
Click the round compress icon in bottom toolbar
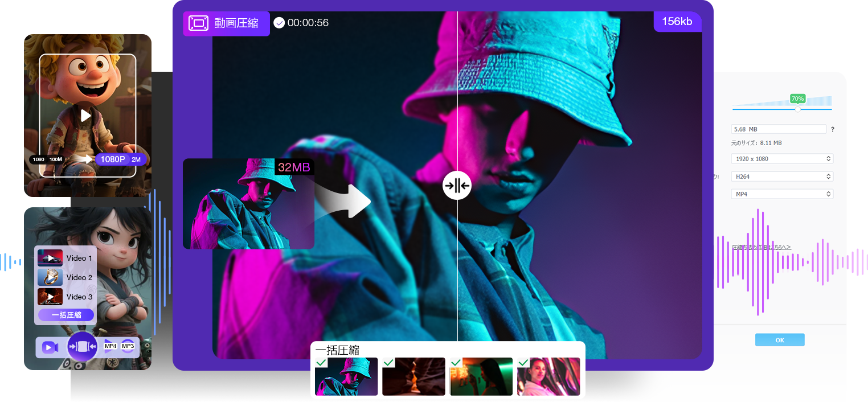[x=83, y=346]
